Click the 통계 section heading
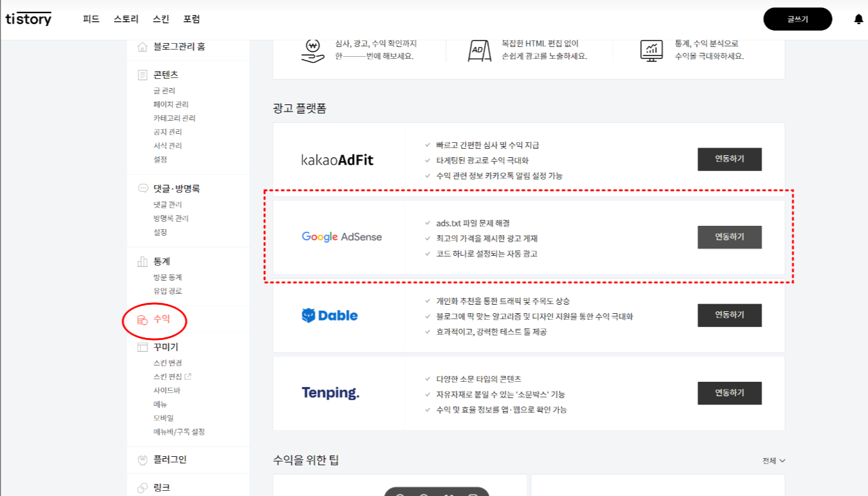Image resolution: width=868 pixels, height=496 pixels. 161,262
